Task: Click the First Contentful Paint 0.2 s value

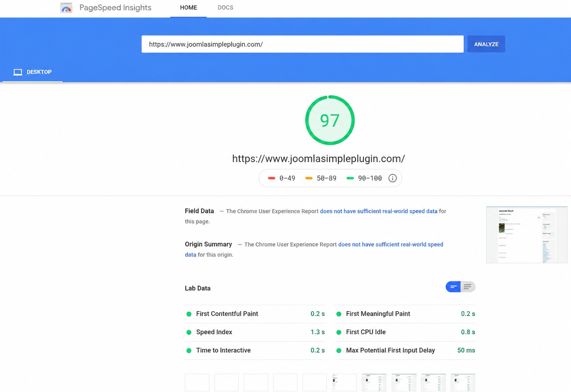Action: [318, 314]
